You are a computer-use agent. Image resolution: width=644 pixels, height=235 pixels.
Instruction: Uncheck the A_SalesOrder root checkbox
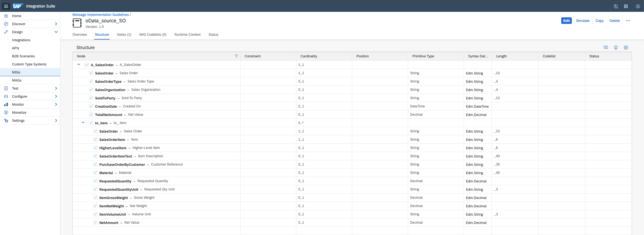[87, 65]
